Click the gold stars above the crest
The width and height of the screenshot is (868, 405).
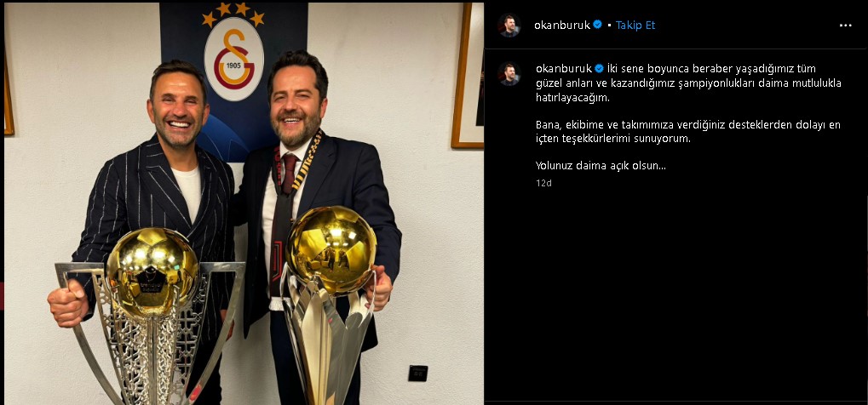[233, 14]
